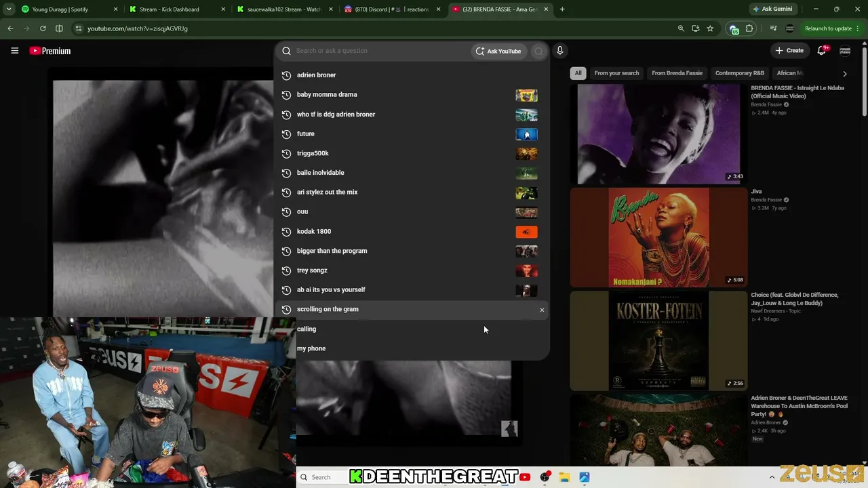
Task: Select the 'baby momma drama' suggestion
Action: click(411, 95)
